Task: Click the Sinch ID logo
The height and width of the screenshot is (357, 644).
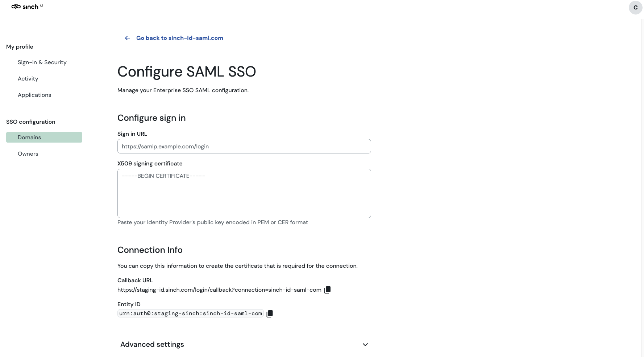Action: coord(27,7)
